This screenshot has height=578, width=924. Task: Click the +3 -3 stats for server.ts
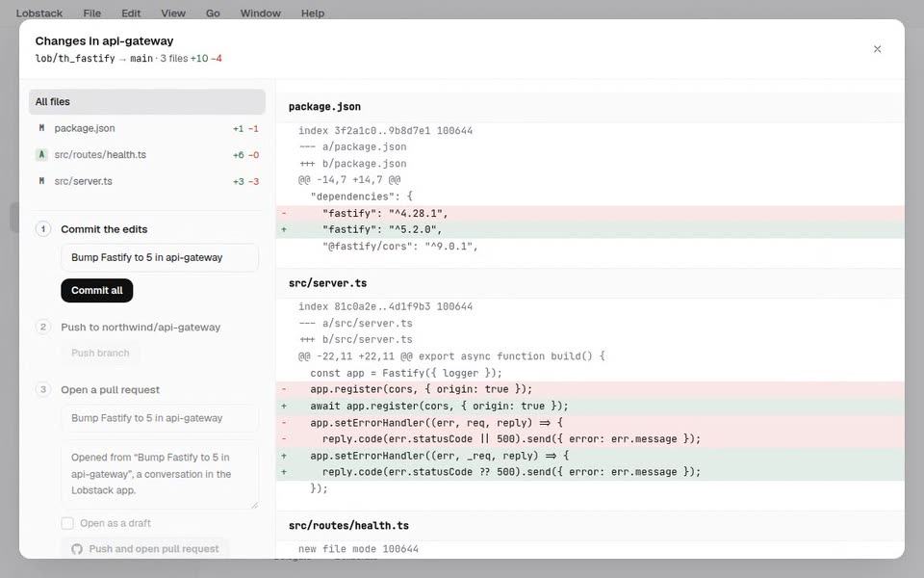coord(245,181)
